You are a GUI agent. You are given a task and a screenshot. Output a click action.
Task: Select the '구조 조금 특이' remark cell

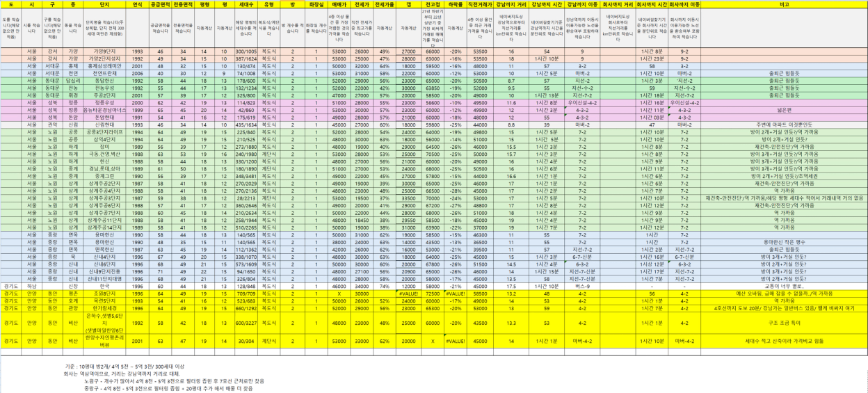pyautogui.click(x=784, y=323)
